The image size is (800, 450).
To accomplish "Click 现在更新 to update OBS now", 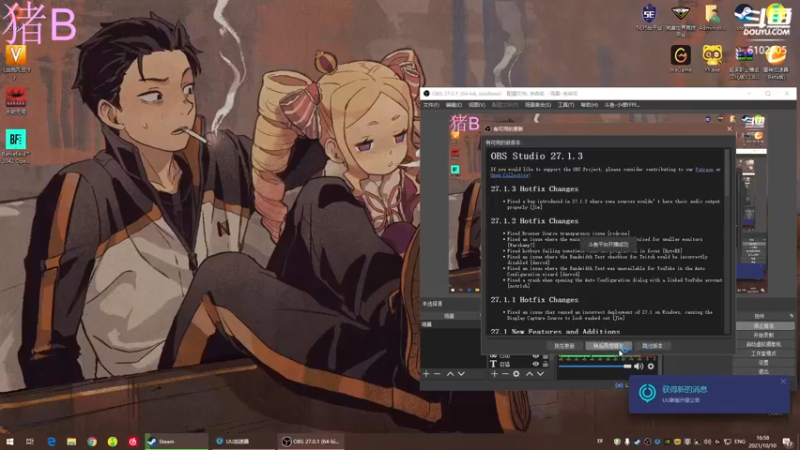I will point(564,346).
